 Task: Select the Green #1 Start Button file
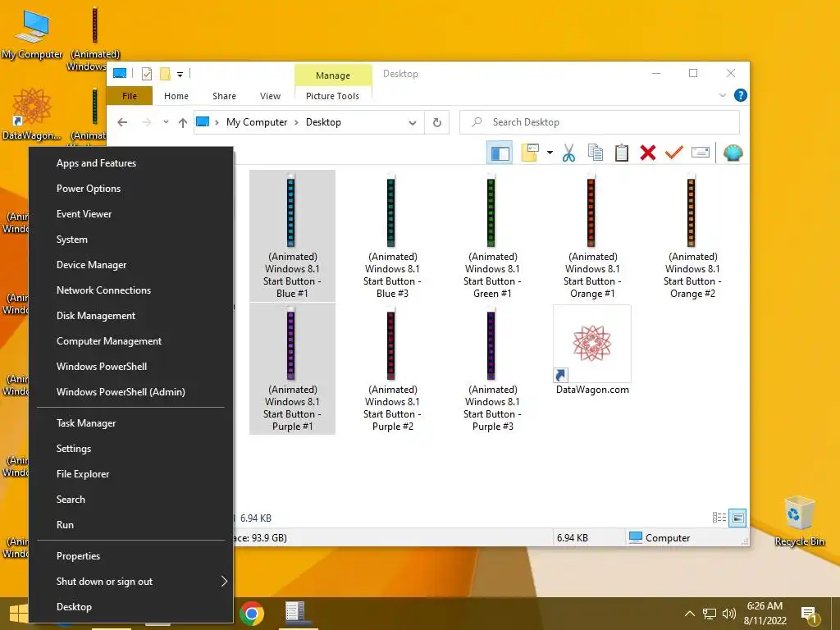492,235
